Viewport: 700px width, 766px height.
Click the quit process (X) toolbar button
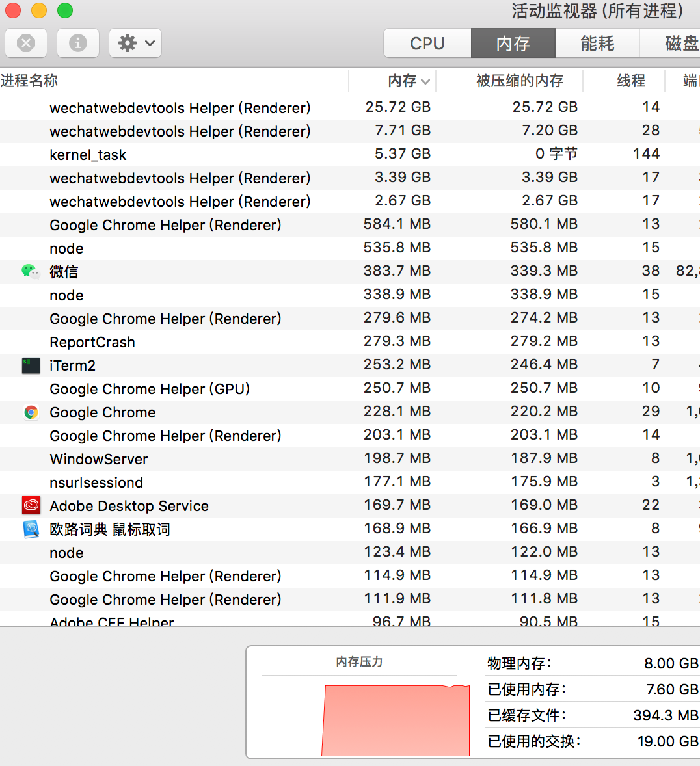coord(26,43)
